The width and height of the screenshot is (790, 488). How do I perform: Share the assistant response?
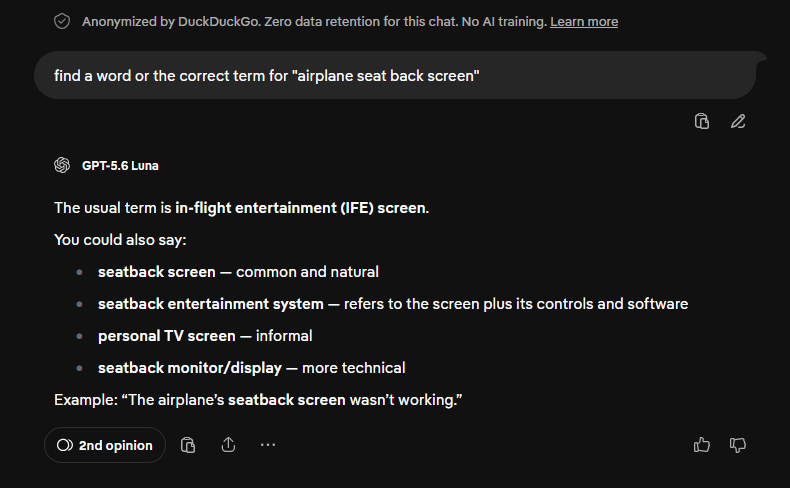click(228, 445)
